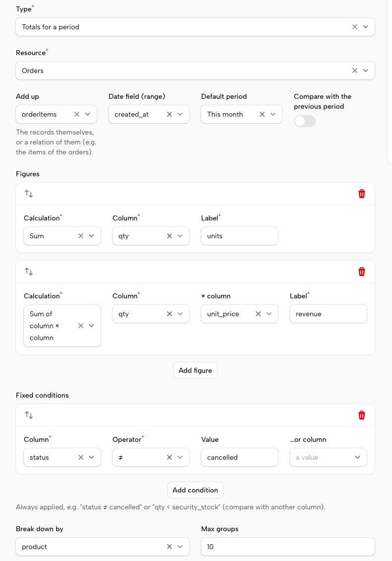Screen dimensions: 392x561
Task: Clear the Type selection 'Totals for a period'
Action: [x=354, y=27]
